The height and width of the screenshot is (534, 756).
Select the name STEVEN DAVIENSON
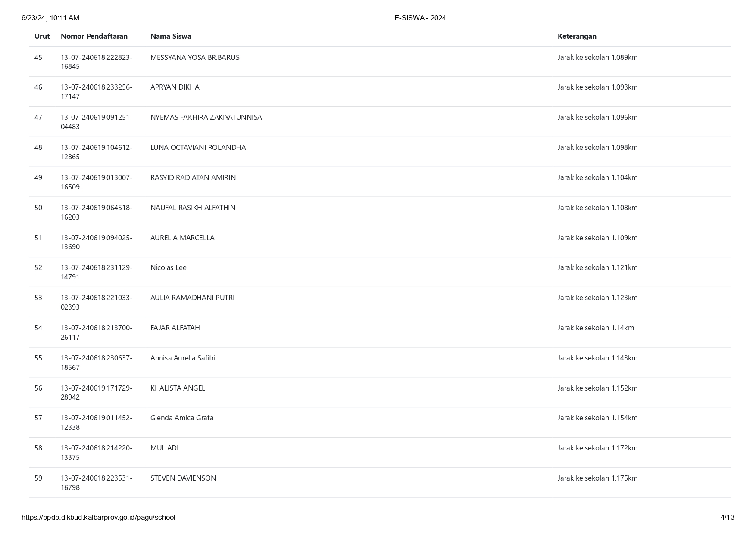click(x=183, y=478)
